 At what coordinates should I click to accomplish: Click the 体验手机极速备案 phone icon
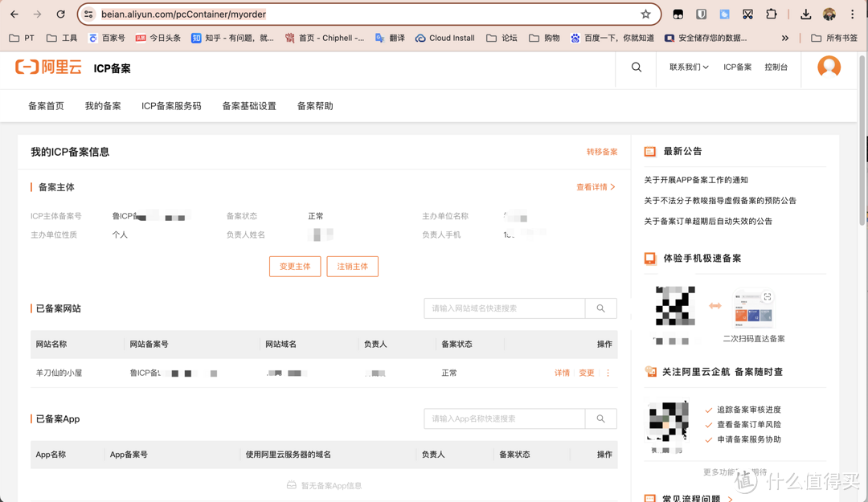click(648, 258)
